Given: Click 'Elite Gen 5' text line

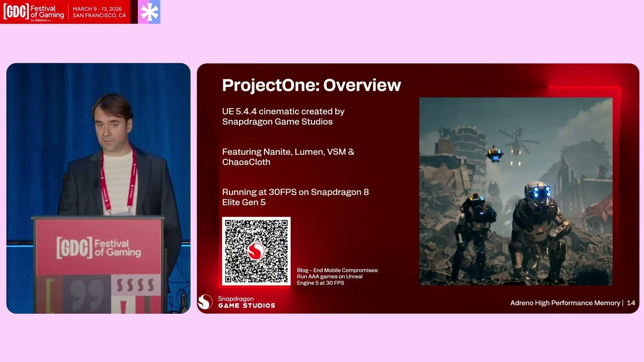Looking at the screenshot, I should (x=244, y=202).
